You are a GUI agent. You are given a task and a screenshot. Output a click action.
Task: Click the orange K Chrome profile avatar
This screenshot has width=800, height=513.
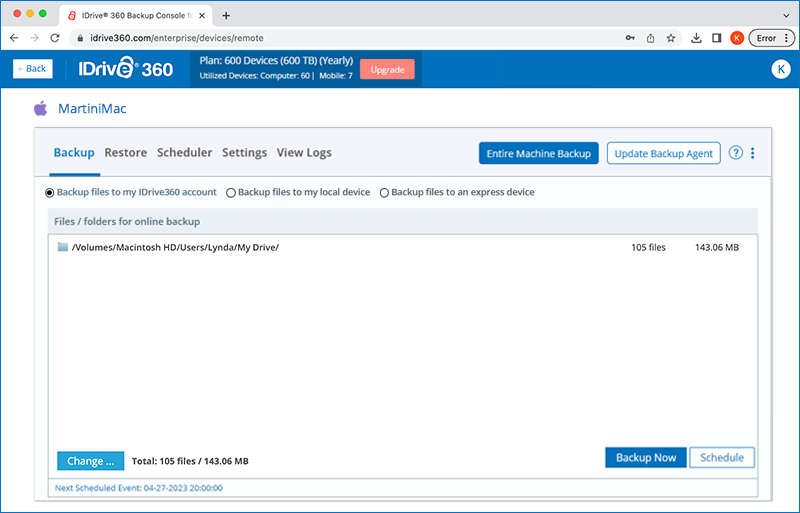coord(737,38)
